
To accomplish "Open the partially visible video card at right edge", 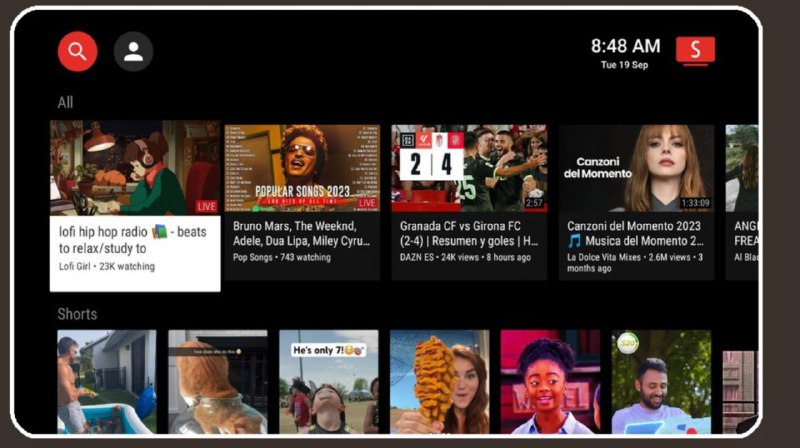I will pos(742,202).
